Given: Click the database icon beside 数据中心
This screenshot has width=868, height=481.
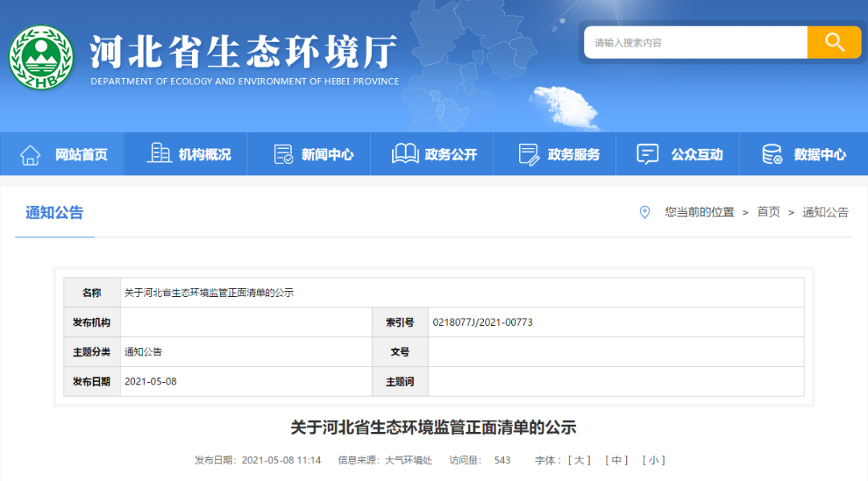Looking at the screenshot, I should click(772, 154).
